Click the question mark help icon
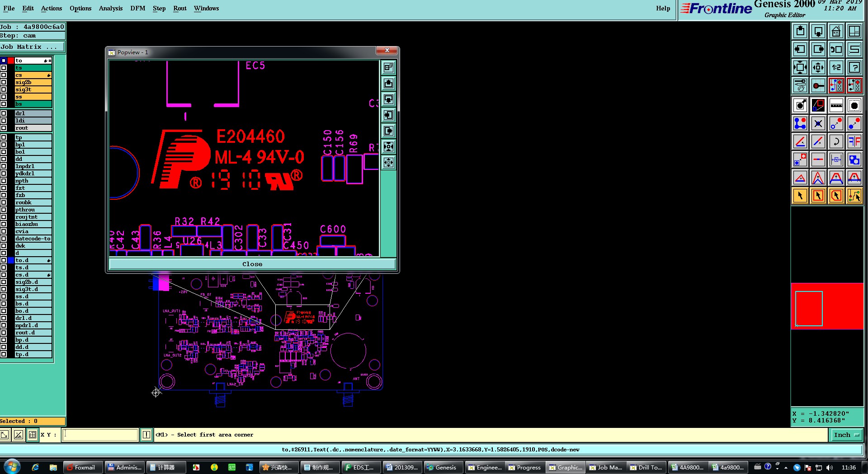This screenshot has width=868, height=474. click(854, 68)
